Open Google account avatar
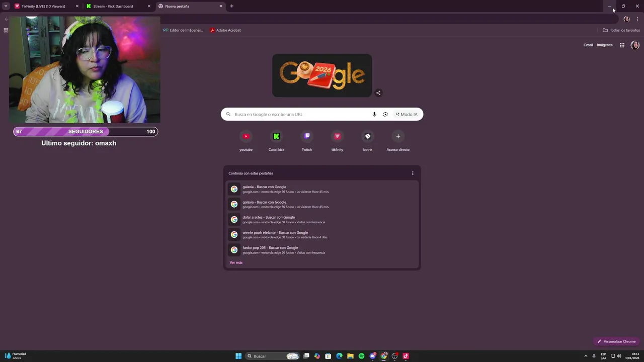Image resolution: width=644 pixels, height=362 pixels. tap(635, 45)
